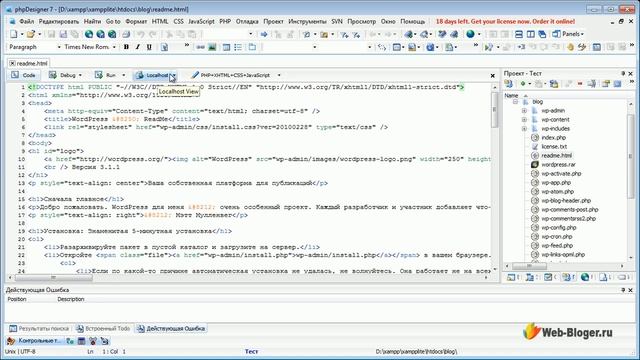Toggle Bold formatting
Screen dimensions: 640x360
click(126, 47)
